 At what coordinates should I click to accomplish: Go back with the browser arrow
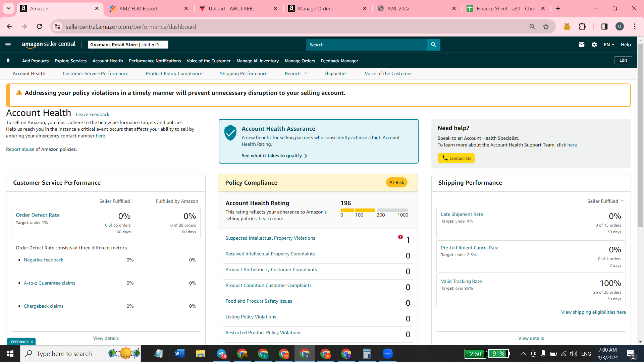pos(9,26)
